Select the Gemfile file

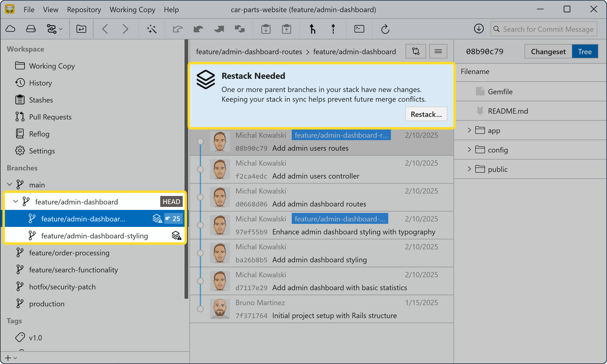[x=531, y=91]
